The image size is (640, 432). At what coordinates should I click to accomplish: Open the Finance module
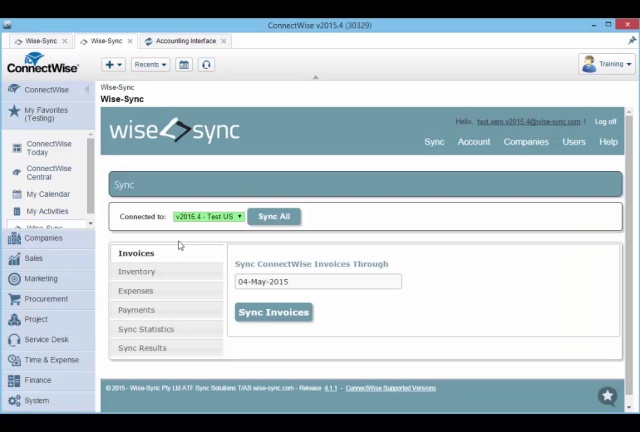coord(48,381)
